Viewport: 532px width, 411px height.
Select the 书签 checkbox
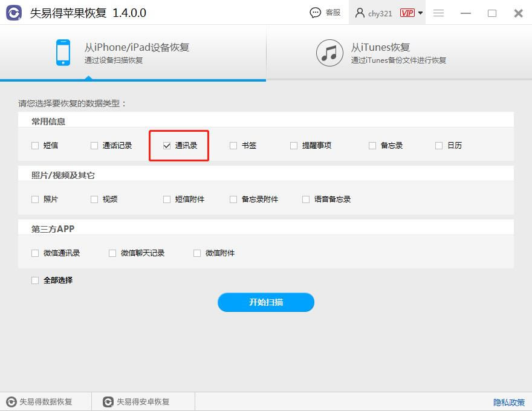233,146
